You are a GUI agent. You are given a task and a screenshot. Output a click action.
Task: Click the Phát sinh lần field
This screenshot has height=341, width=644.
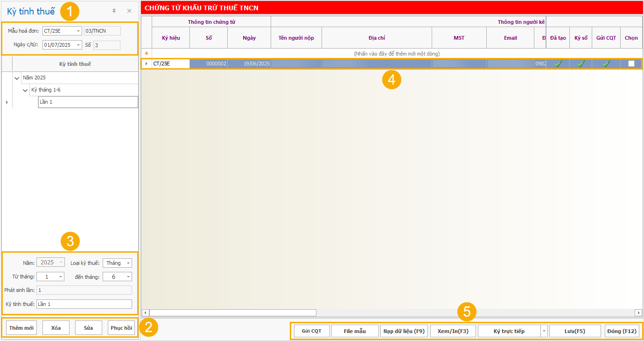pos(84,290)
